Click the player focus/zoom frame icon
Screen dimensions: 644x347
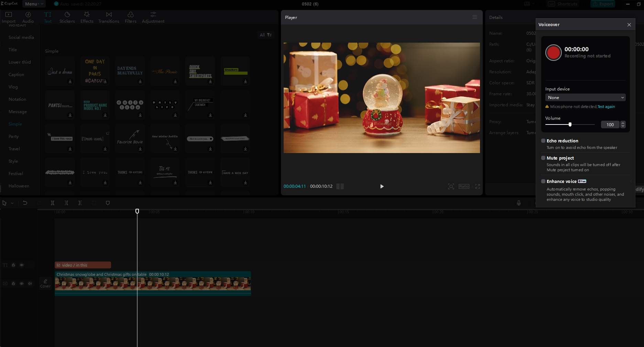(x=451, y=186)
